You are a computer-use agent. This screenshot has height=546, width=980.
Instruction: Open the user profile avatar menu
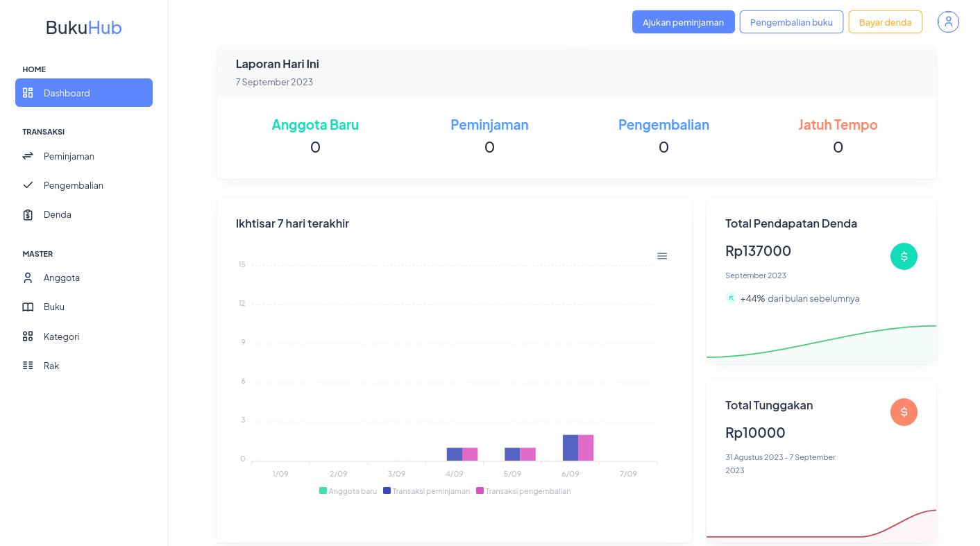pos(948,22)
